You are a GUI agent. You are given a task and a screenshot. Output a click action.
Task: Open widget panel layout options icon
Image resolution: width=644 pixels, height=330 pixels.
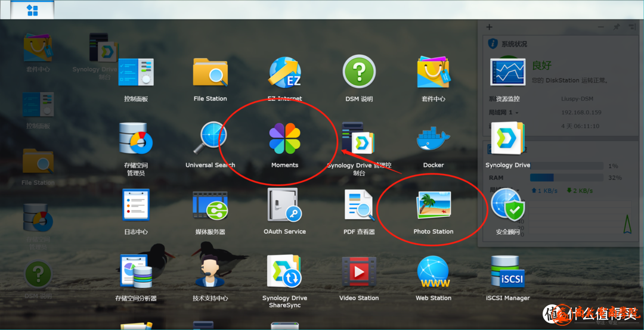coord(631,27)
